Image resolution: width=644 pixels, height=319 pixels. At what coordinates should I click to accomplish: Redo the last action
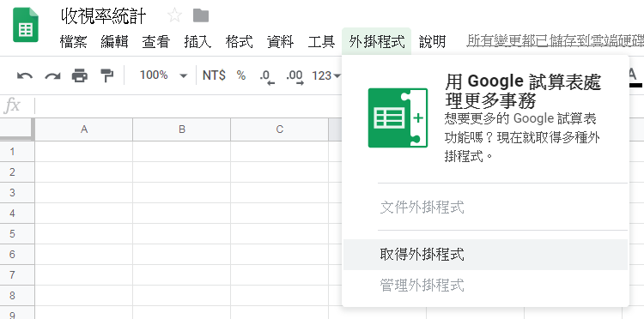coord(52,75)
